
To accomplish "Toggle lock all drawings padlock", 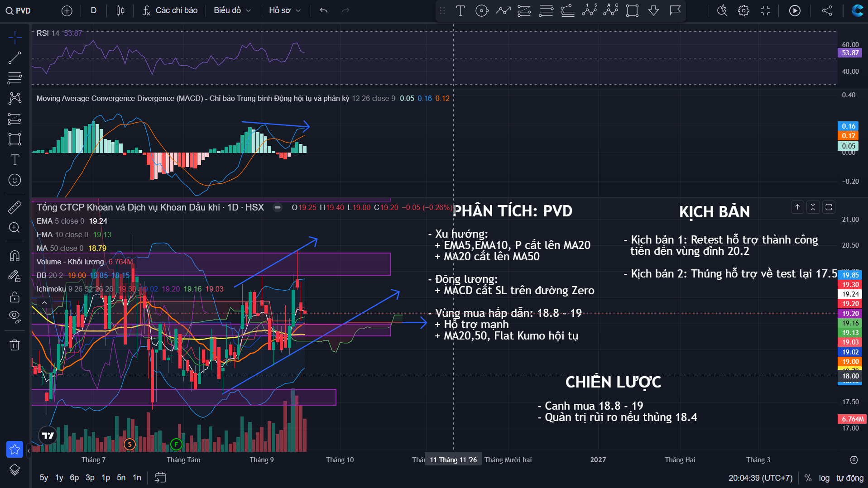I will pos(14,297).
